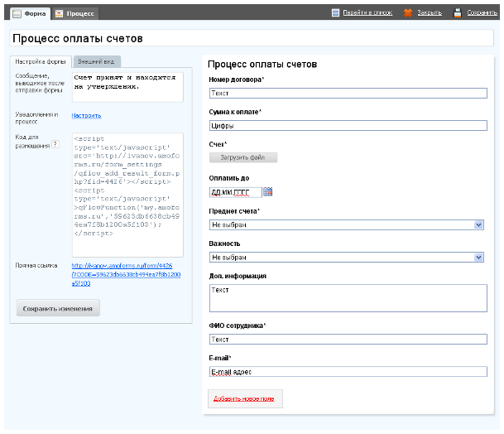The image size is (504, 434).
Task: Click the Предмет счета field label
Action: point(234,211)
